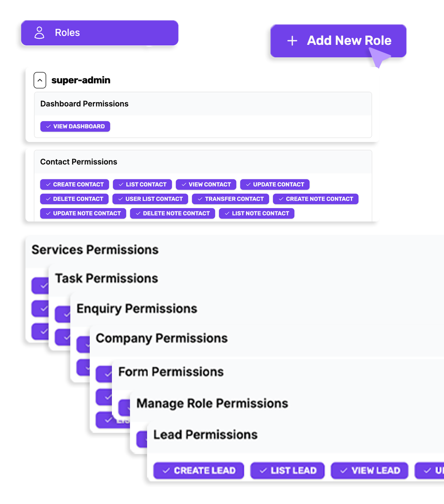Collapse the super-admin role section
The image size is (444, 504).
point(40,80)
